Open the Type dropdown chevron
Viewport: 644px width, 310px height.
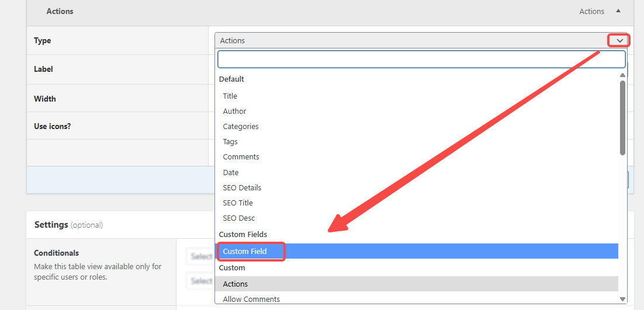tap(619, 40)
